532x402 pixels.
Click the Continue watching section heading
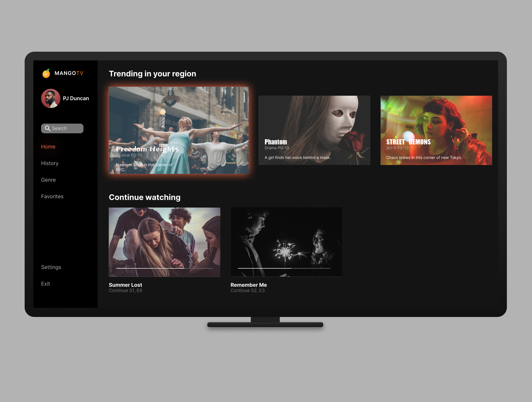(x=144, y=197)
